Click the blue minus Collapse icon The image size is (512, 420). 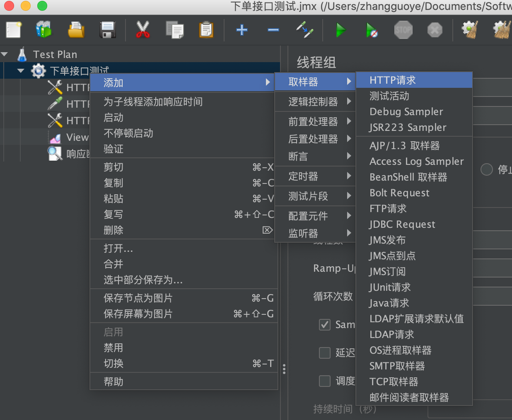coord(273,30)
